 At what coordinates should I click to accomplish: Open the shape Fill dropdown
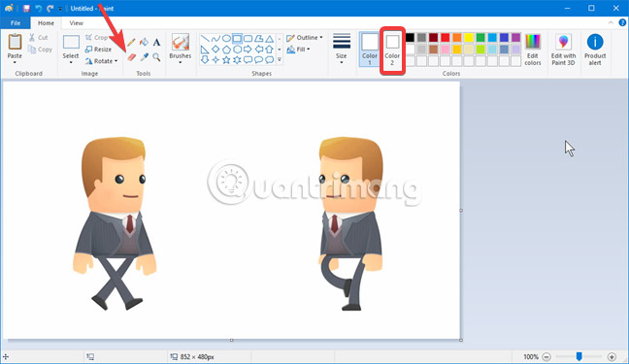pos(298,50)
